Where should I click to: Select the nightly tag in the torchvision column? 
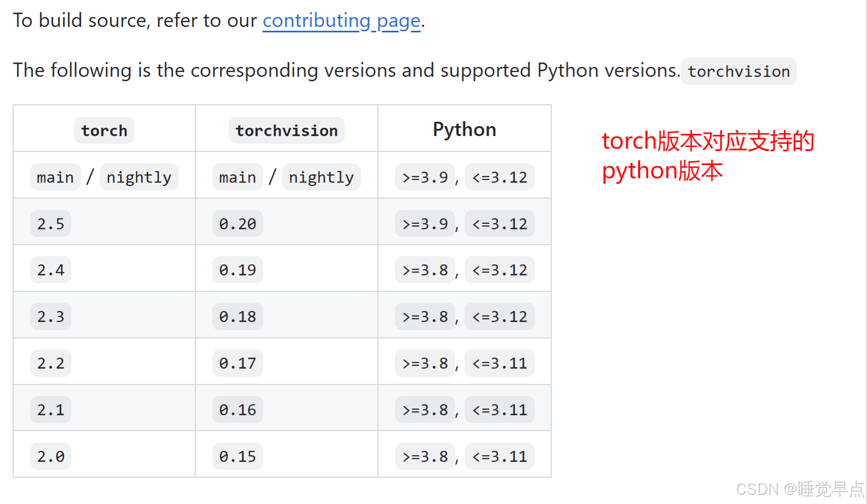click(321, 177)
